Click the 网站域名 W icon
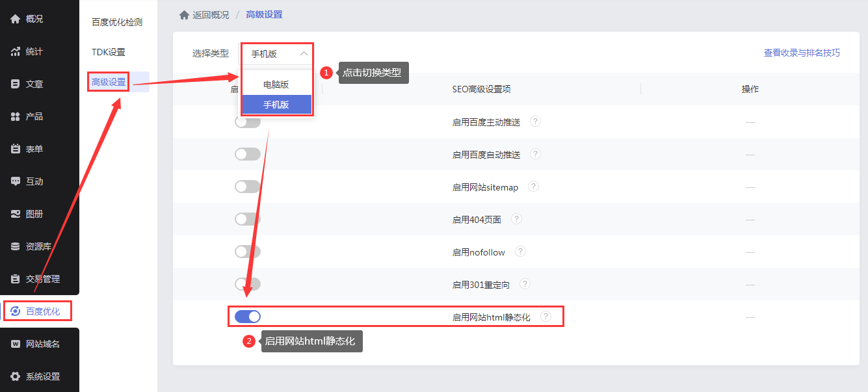The image size is (868, 392). pos(16,344)
